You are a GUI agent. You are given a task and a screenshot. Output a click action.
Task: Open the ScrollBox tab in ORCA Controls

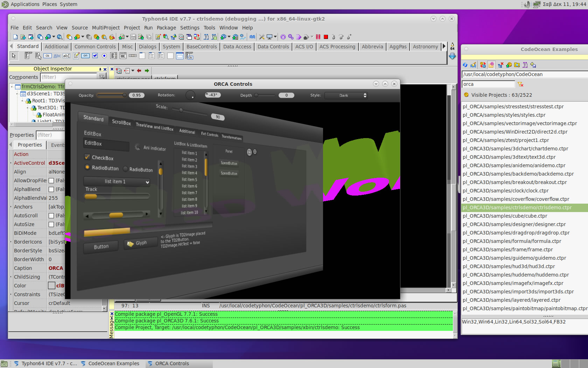pyautogui.click(x=121, y=122)
